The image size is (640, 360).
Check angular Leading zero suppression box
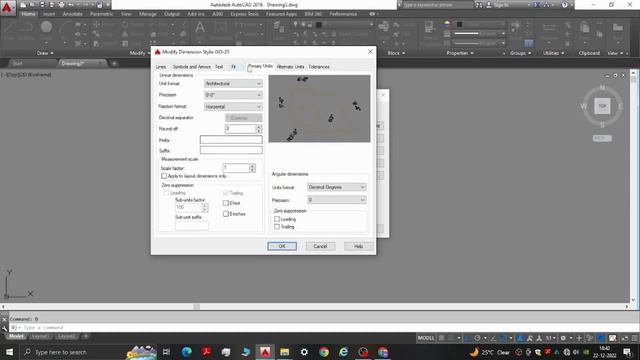tap(277, 219)
